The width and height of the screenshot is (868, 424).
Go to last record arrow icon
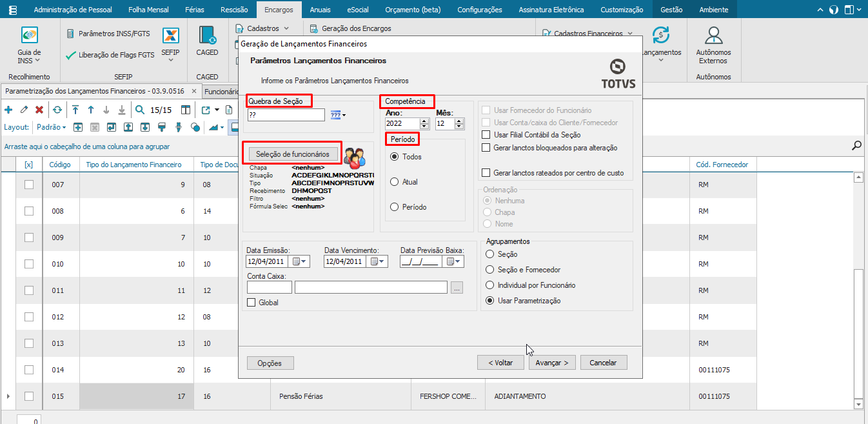point(121,110)
